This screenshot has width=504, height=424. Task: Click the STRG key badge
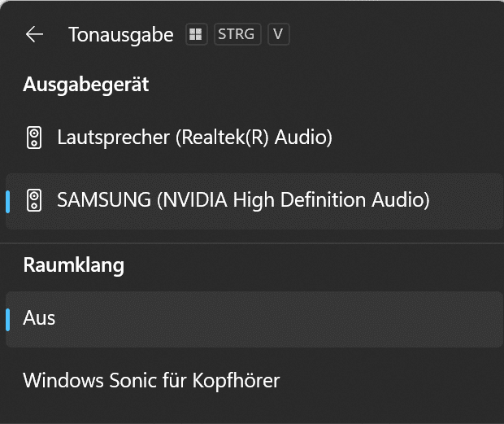point(237,34)
